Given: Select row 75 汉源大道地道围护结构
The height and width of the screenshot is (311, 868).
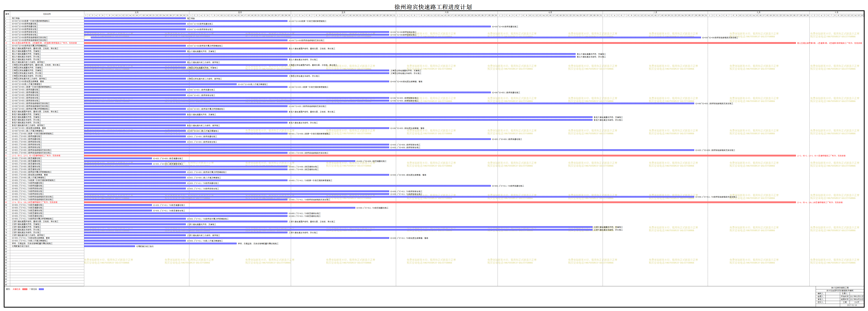Looking at the screenshot, I should point(44,221).
